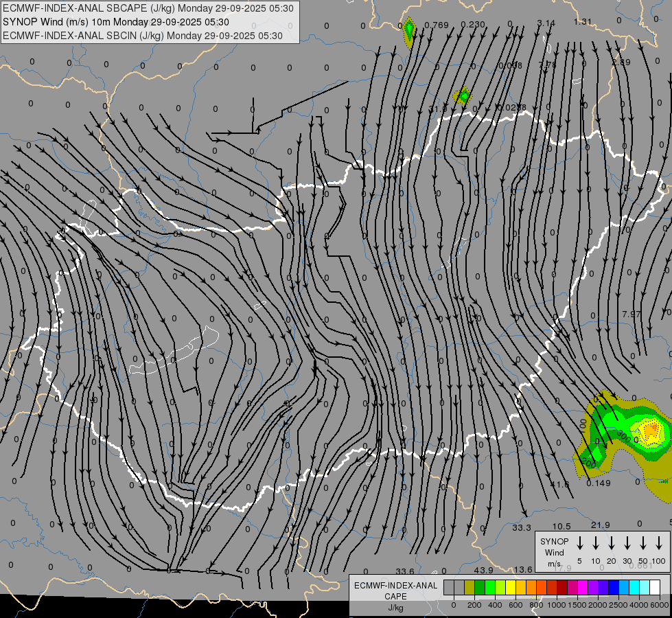The height and width of the screenshot is (618, 672).
Task: Click the 13.6 value near the bottom
Action: coord(523,569)
